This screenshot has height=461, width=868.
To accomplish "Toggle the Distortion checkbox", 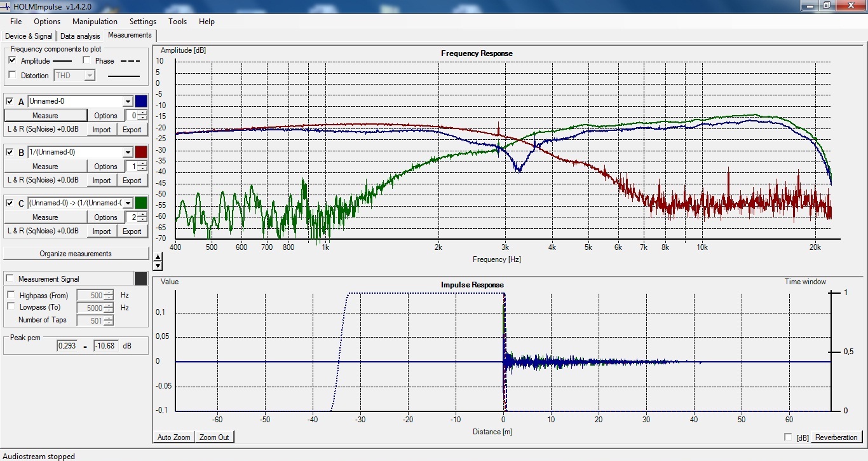I will 13,75.
